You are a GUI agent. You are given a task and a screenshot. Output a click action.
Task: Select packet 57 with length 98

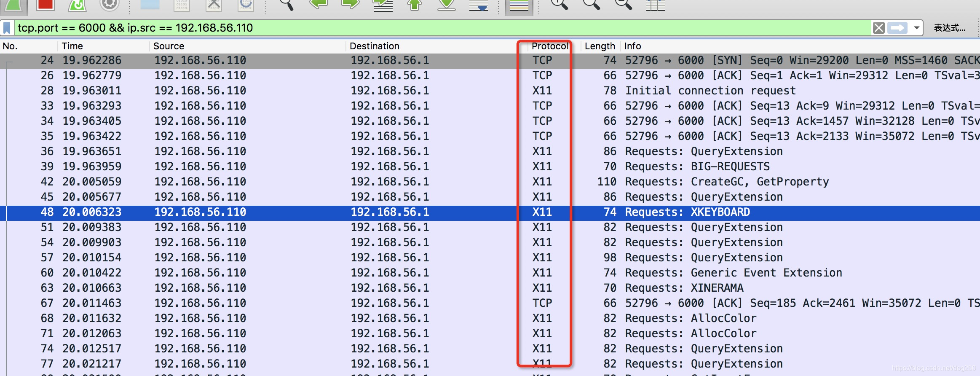click(x=490, y=258)
